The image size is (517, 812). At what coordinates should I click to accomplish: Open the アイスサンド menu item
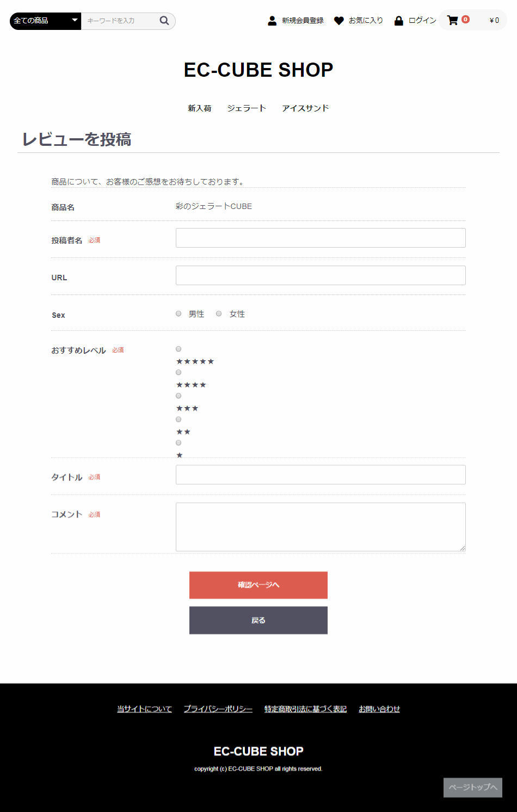[305, 108]
